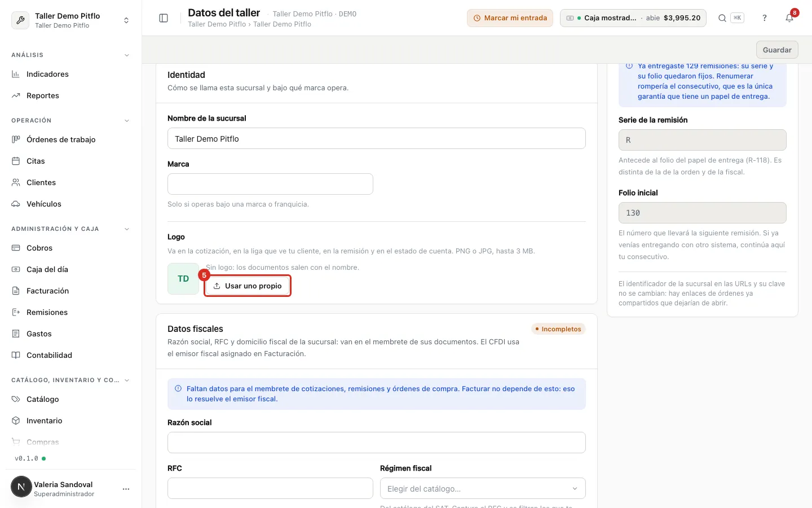The width and height of the screenshot is (812, 508).
Task: Focus the Razón social input field
Action: [377, 443]
